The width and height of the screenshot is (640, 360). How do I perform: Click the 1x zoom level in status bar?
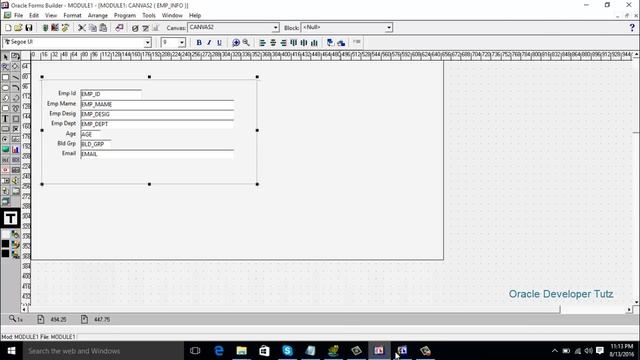(16, 319)
